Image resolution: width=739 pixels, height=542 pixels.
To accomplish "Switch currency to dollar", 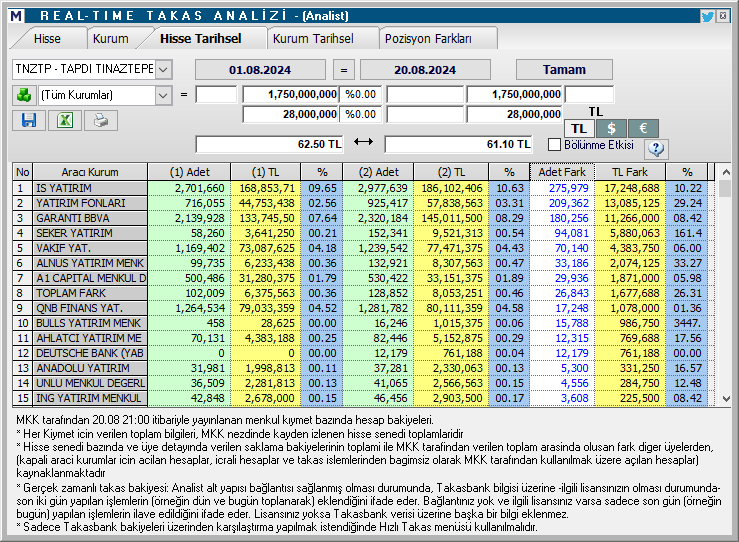I will tap(611, 128).
